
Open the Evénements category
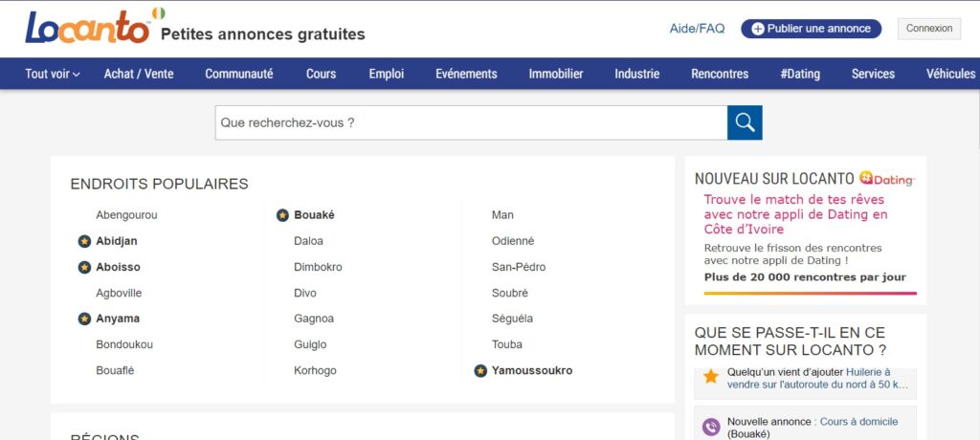[x=466, y=74]
